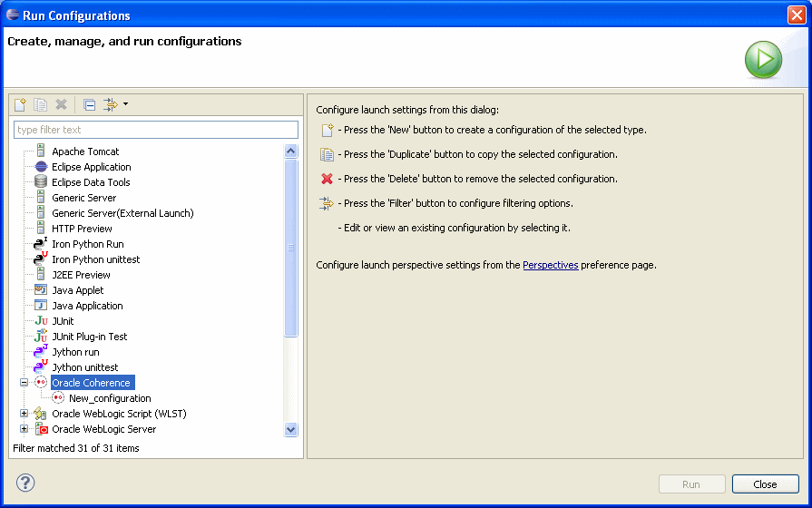Click the Apache Tomcat server icon

[41, 151]
